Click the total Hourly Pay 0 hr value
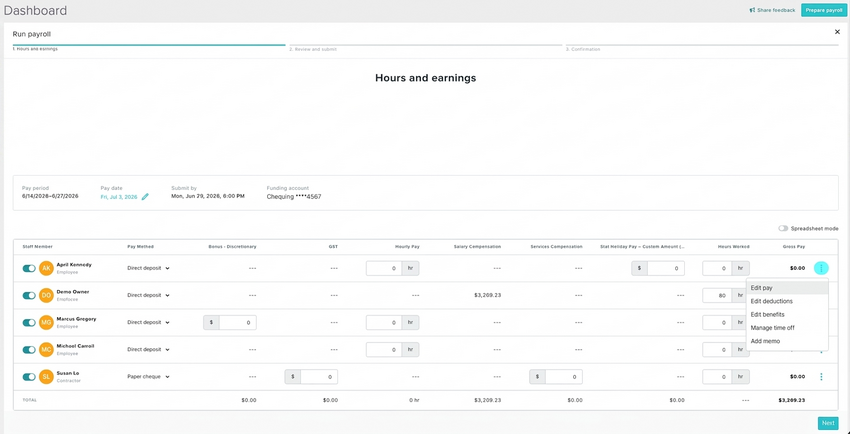 [414, 400]
